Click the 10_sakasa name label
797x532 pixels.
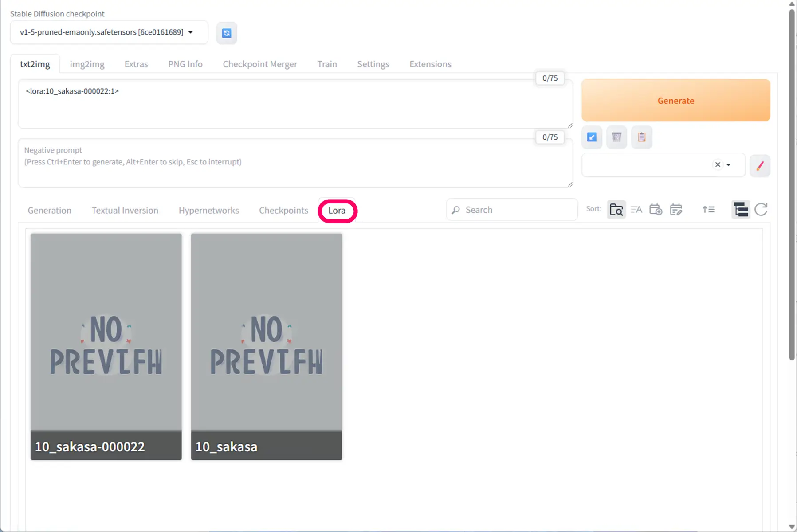[226, 447]
